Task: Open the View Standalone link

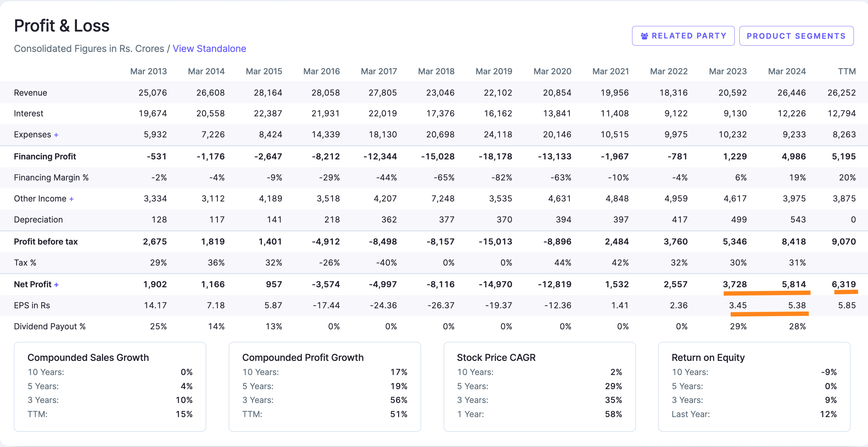Action: tap(209, 48)
